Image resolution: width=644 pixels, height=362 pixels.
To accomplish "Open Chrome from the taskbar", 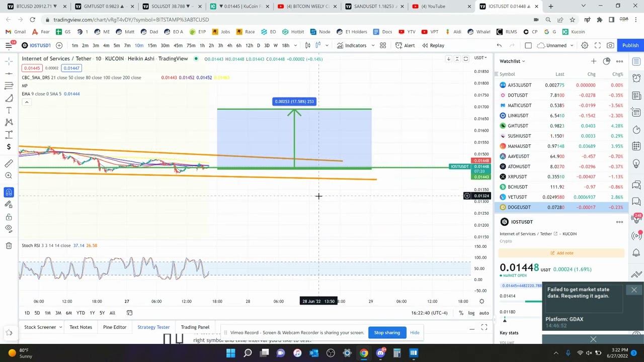I will (x=364, y=353).
